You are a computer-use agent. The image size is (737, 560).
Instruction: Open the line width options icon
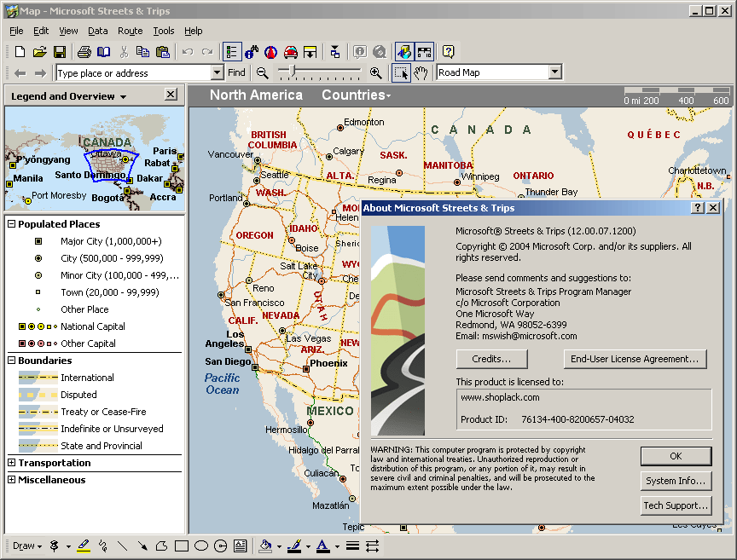point(352,546)
